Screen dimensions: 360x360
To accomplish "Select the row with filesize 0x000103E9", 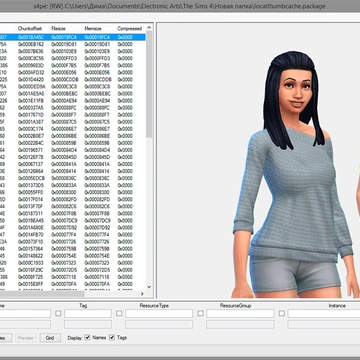I will [x=73, y=51].
